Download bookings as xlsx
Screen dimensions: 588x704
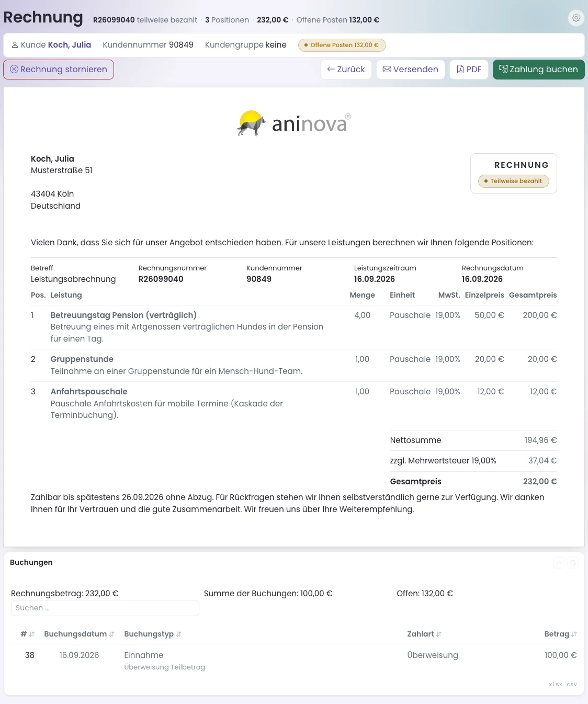pyautogui.click(x=556, y=684)
